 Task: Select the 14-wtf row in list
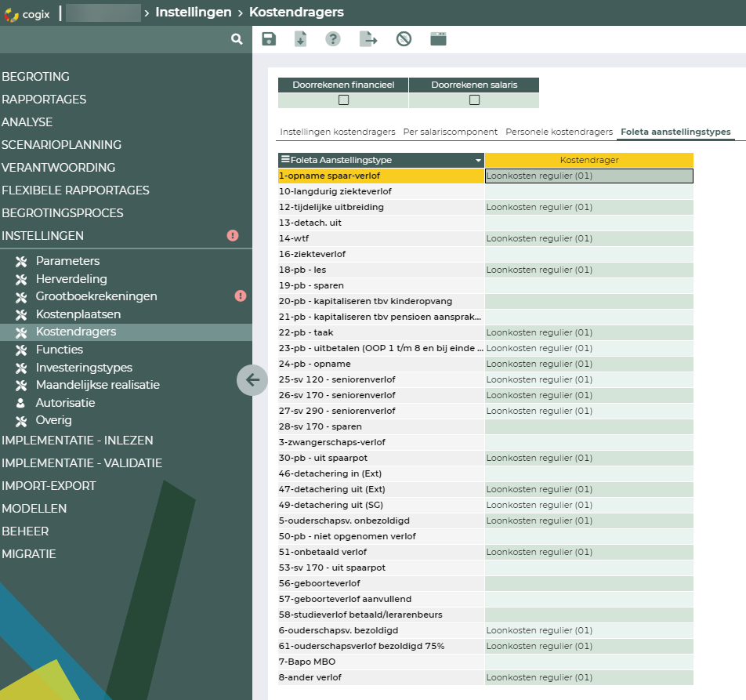pyautogui.click(x=381, y=238)
